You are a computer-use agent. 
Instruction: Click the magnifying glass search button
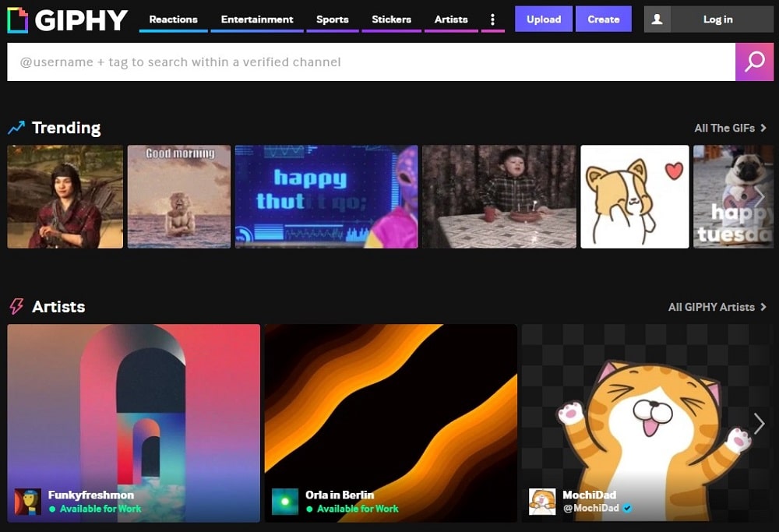(754, 62)
